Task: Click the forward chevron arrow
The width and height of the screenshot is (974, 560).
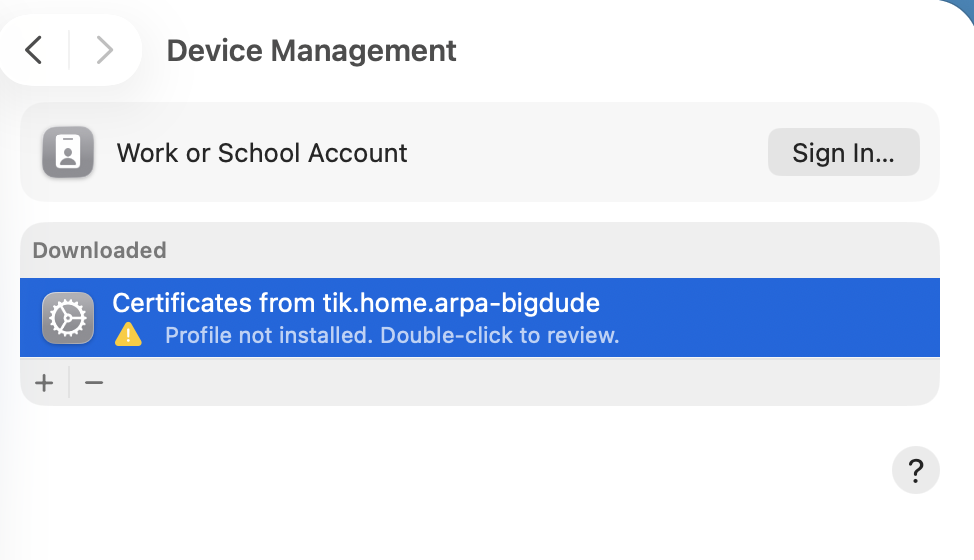Action: point(104,50)
